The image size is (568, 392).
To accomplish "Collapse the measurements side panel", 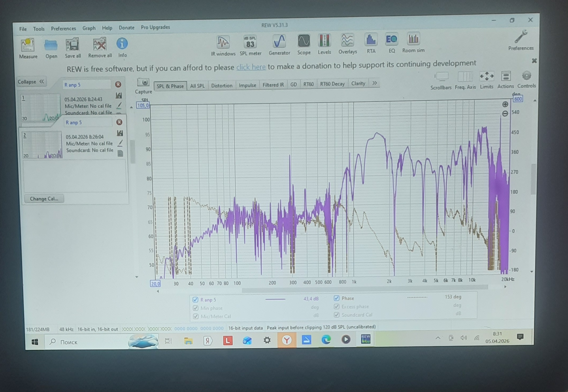I will pos(31,82).
